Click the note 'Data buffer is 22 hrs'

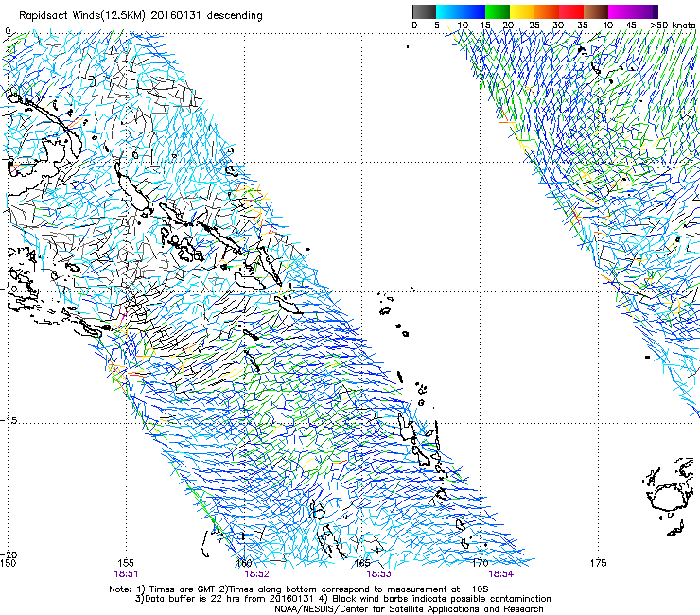pos(187,599)
